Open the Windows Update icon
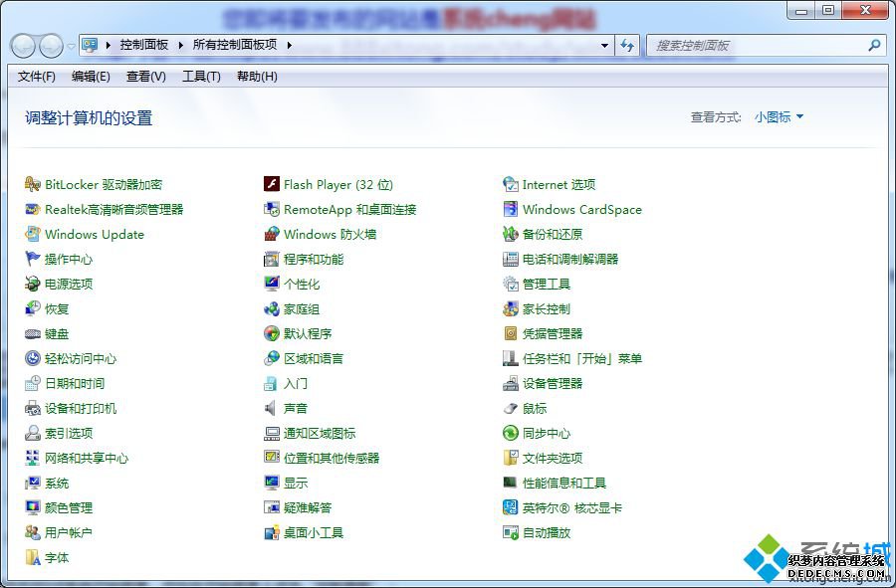The image size is (896, 588). coord(33,234)
